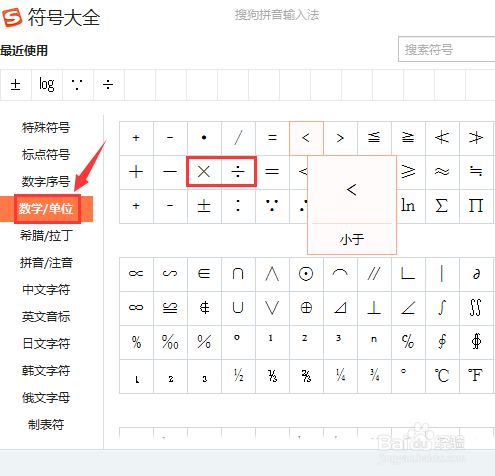The height and width of the screenshot is (476, 495).
Task: Pick the proportional-to symbol ∝
Action: 136,274
